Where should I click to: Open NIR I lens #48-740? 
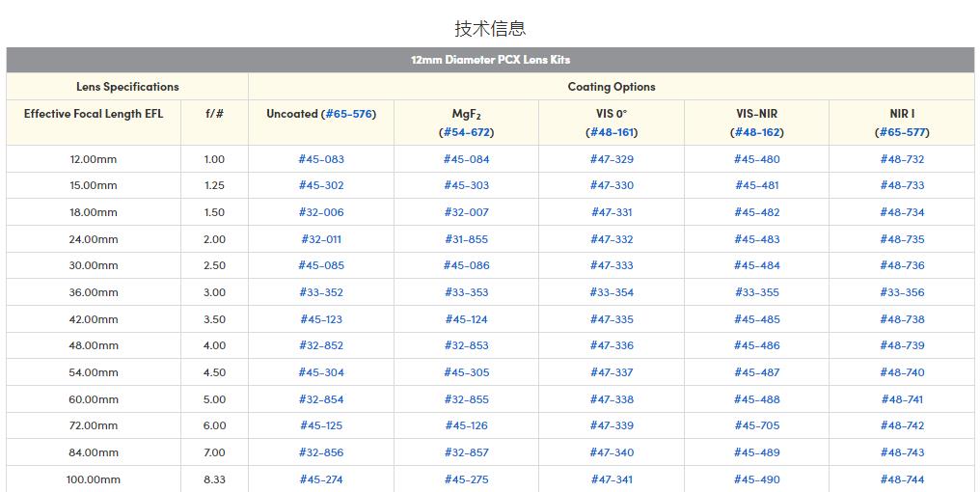tap(902, 372)
